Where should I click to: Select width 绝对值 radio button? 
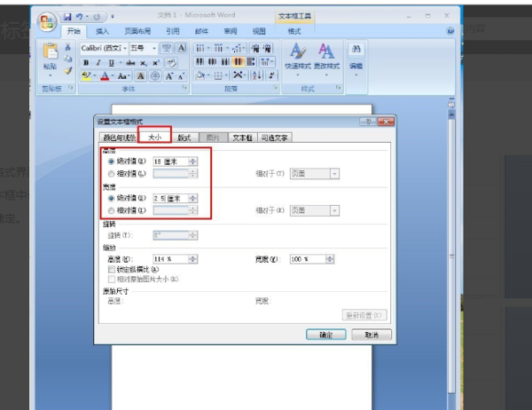click(111, 198)
